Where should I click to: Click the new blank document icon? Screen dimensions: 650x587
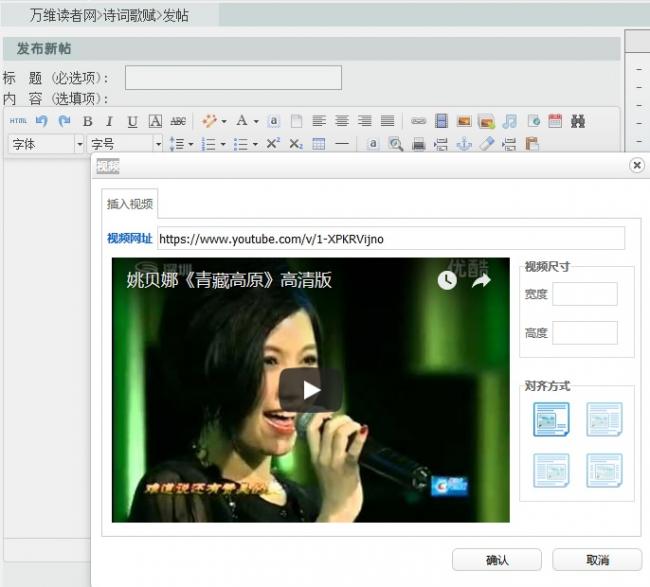click(x=296, y=121)
